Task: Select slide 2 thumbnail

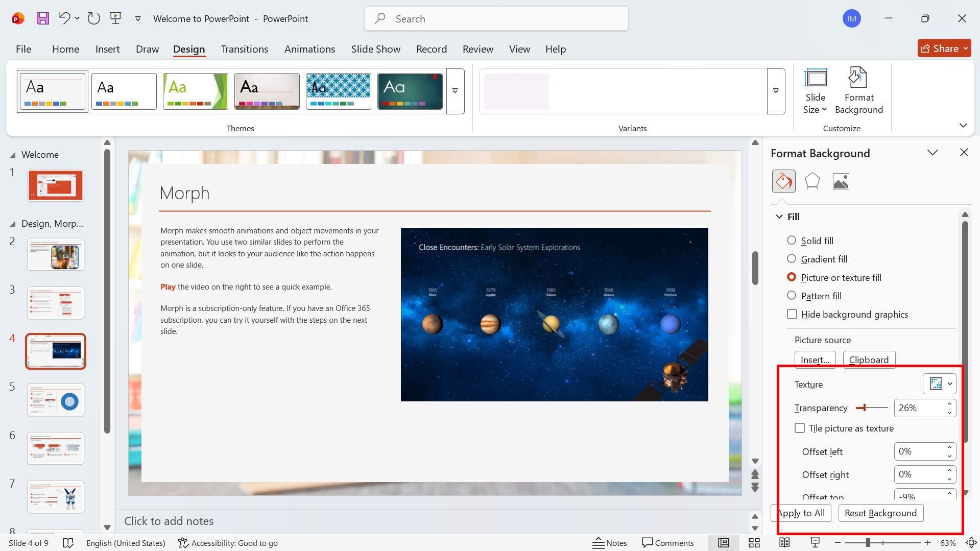Action: click(56, 254)
